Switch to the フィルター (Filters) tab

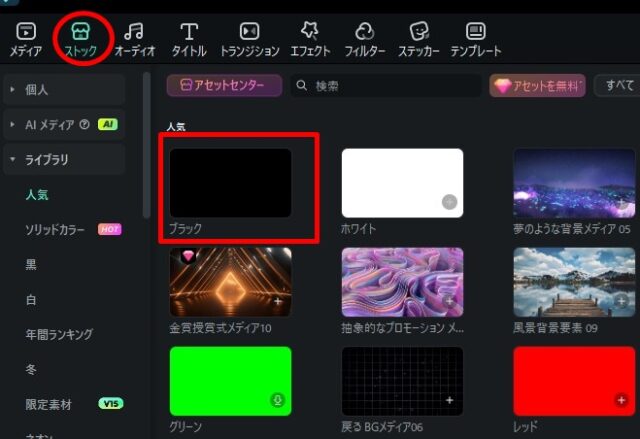[364, 40]
